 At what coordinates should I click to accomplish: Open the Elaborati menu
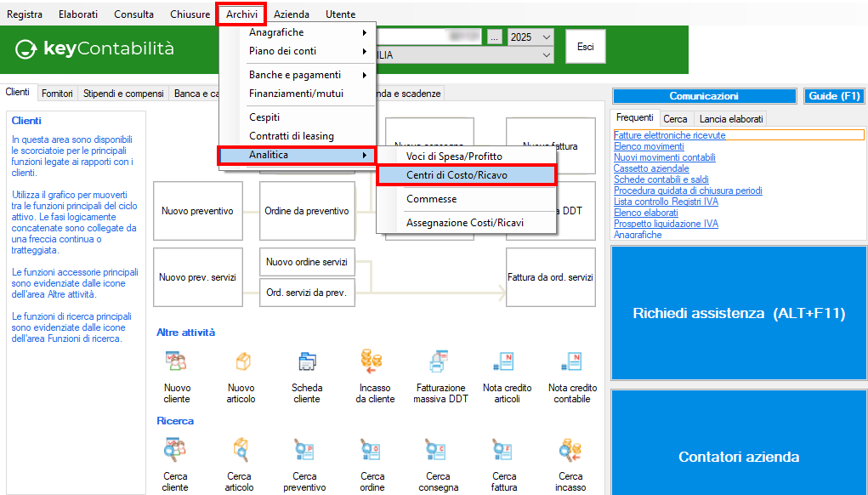point(78,14)
